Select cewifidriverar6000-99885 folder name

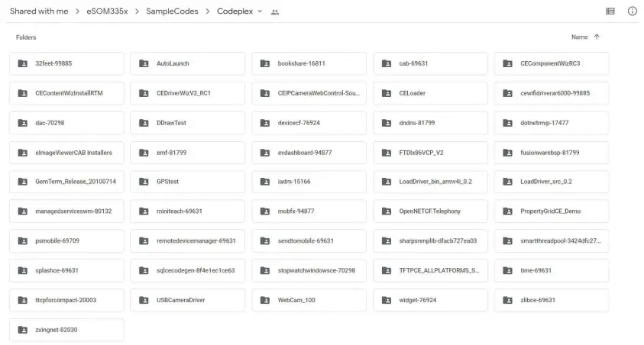coord(555,93)
